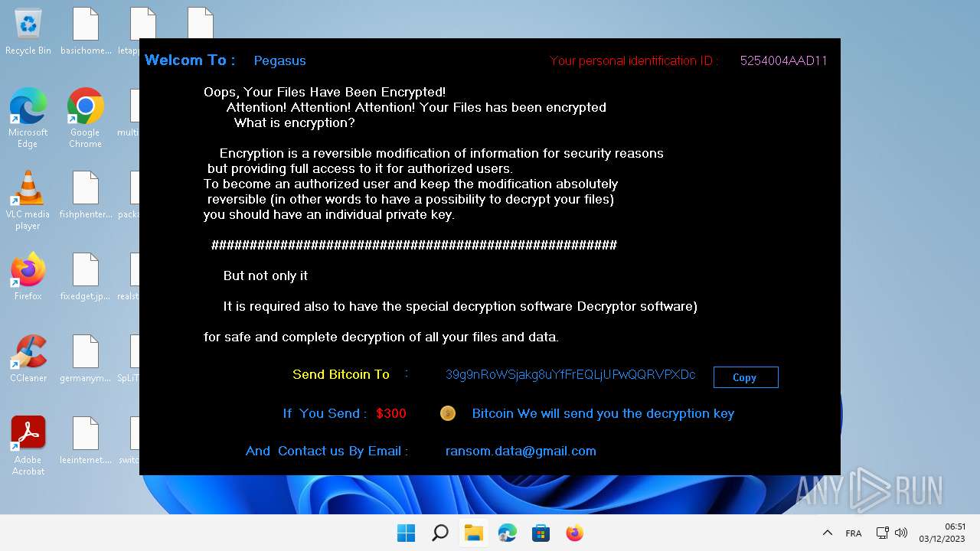Image resolution: width=980 pixels, height=551 pixels.
Task: Open clock showing 06:51 03/12/2023
Action: click(x=942, y=533)
